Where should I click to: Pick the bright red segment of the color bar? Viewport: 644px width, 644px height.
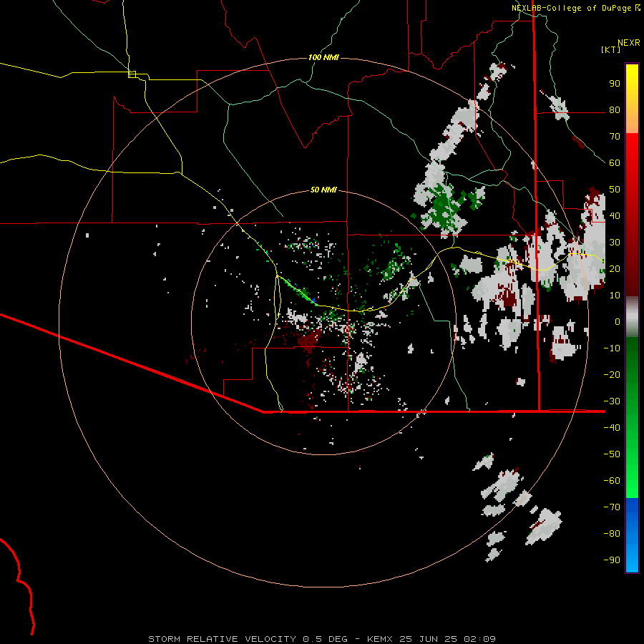coord(632,215)
